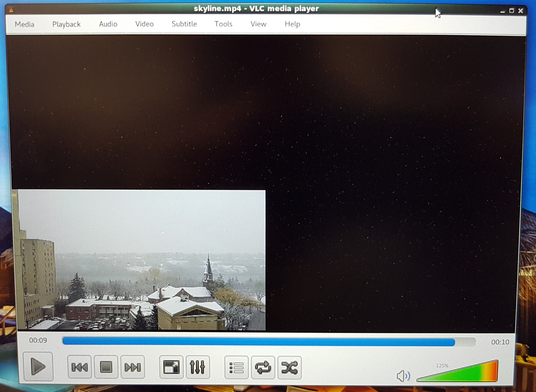Show extended settings equalizer panel
The height and width of the screenshot is (392, 536).
(x=198, y=367)
